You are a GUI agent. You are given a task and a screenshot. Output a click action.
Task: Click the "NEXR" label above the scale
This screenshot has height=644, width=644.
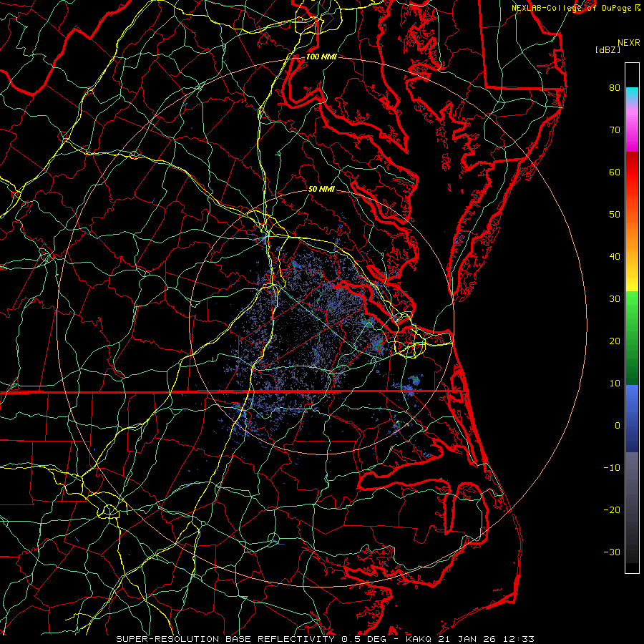click(628, 43)
